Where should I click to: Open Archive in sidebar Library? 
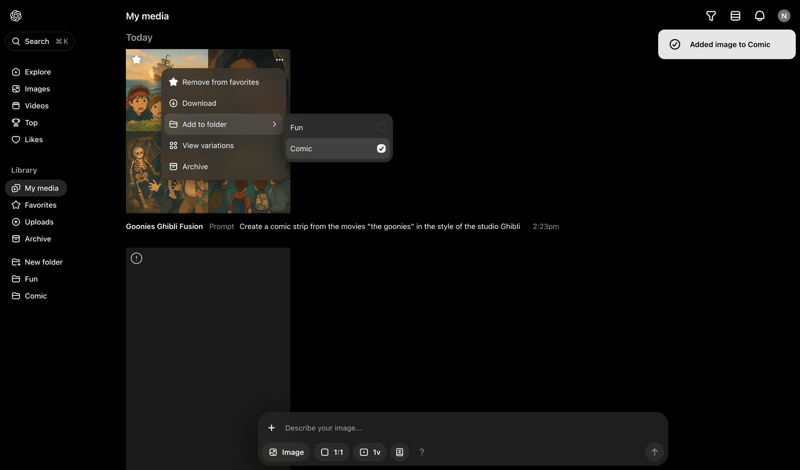(x=31, y=239)
